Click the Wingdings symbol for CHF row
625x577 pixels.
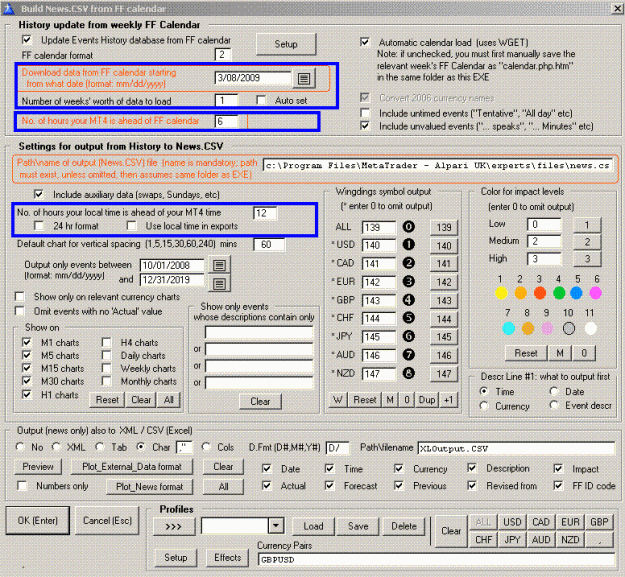tap(409, 318)
